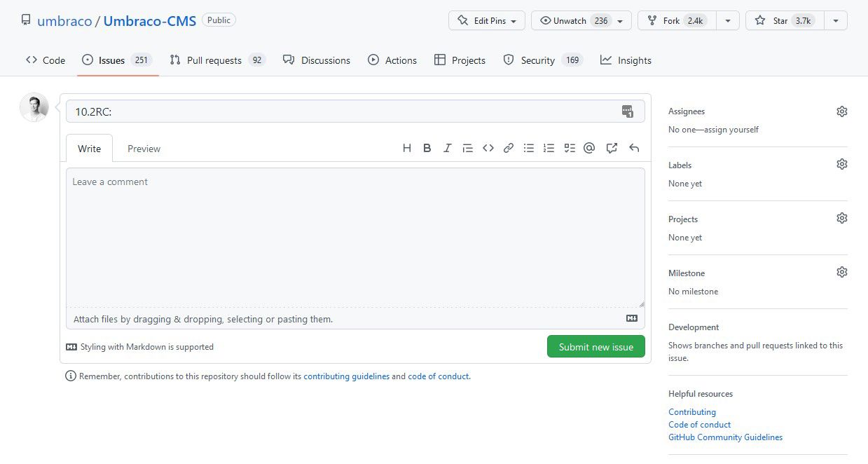Screen dimensions: 868x464
Task: Insert a quote block icon
Action: tap(467, 148)
